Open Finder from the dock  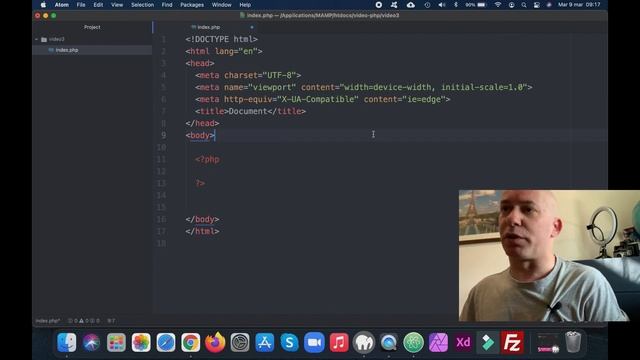point(67,342)
